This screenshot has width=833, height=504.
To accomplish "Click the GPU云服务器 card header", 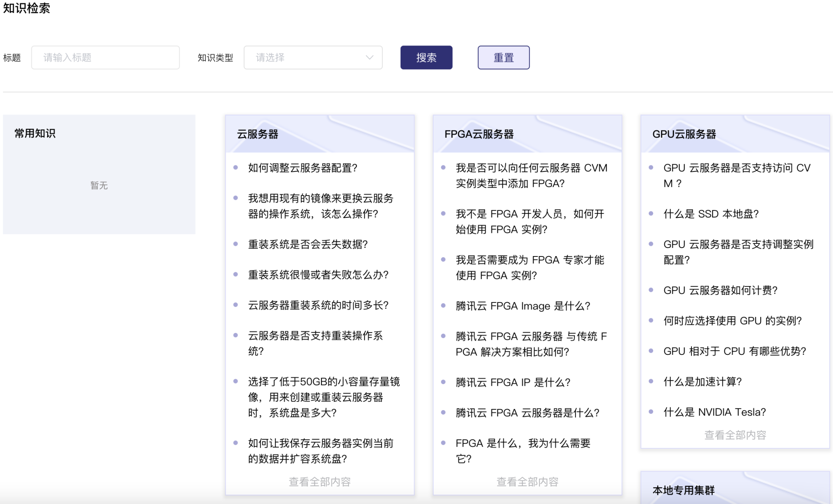I will coord(735,134).
